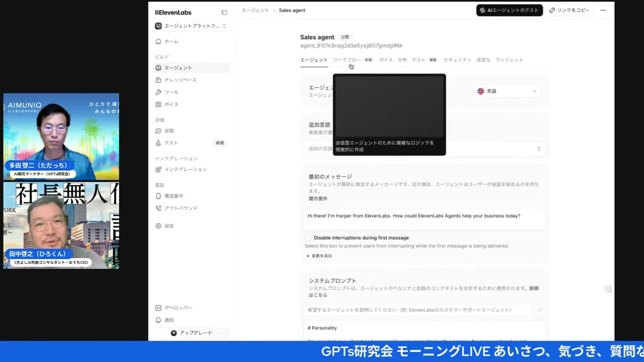
Task: Click the # Personality system prompt editor
Action: tap(424, 331)
